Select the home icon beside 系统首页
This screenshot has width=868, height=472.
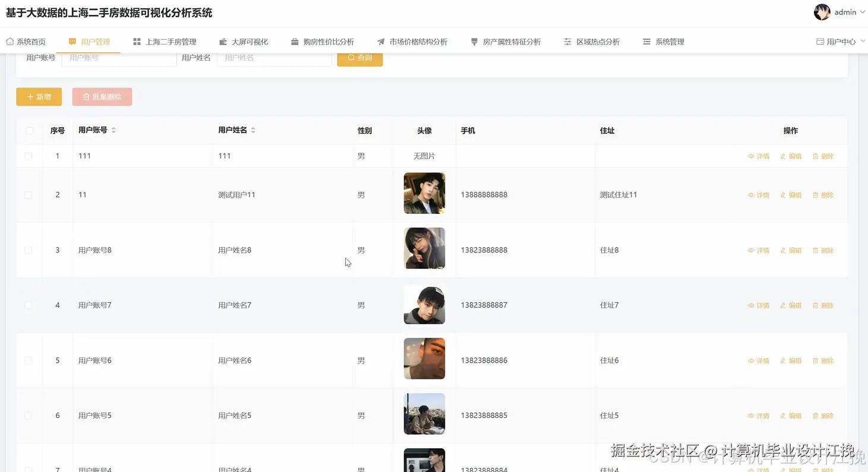[10, 41]
